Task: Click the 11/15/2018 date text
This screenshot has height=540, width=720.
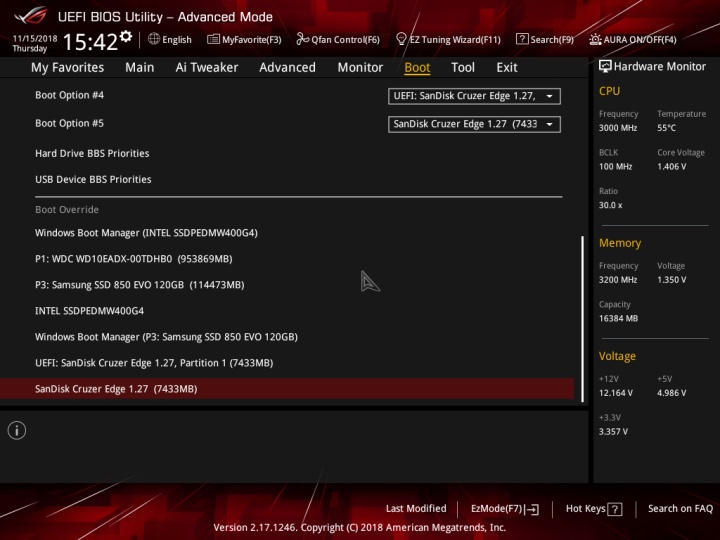Action: coord(35,38)
